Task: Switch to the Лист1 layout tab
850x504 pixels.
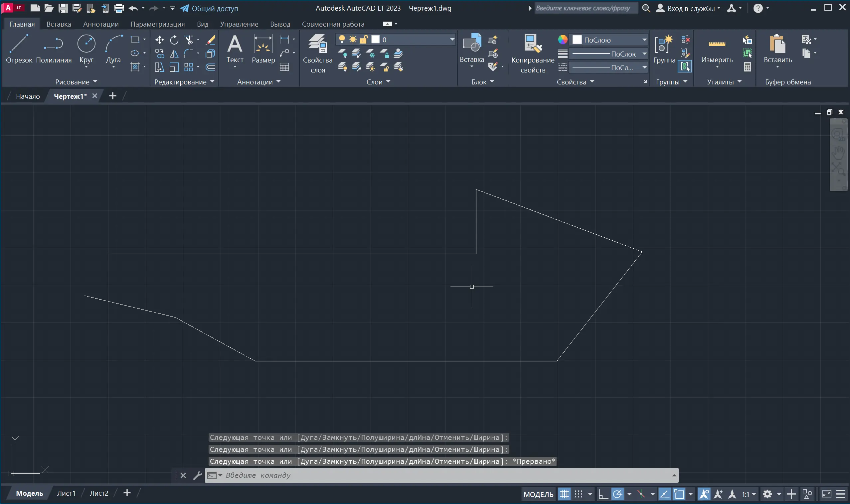Action: click(x=67, y=493)
